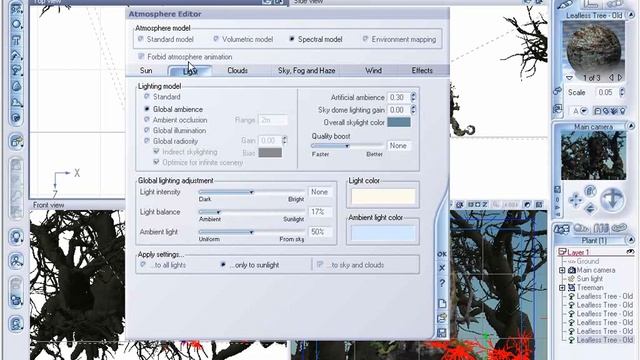Click the light bulb icon right of A dropdown
The image size is (640, 360).
[622, 111]
